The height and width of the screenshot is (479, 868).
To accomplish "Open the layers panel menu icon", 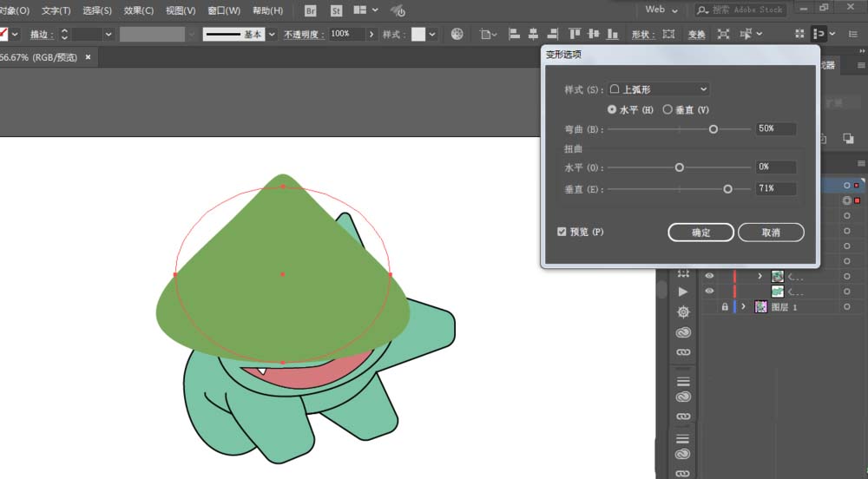I will coord(861,164).
